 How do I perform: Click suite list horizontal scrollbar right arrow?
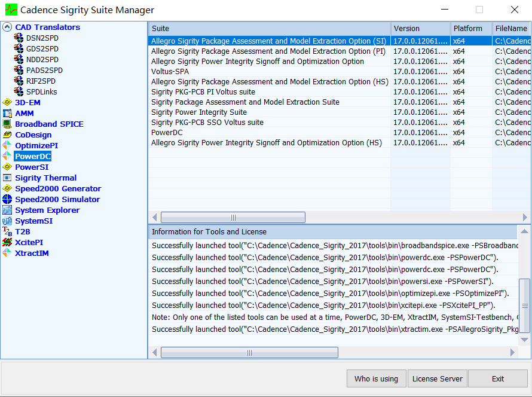tap(525, 217)
